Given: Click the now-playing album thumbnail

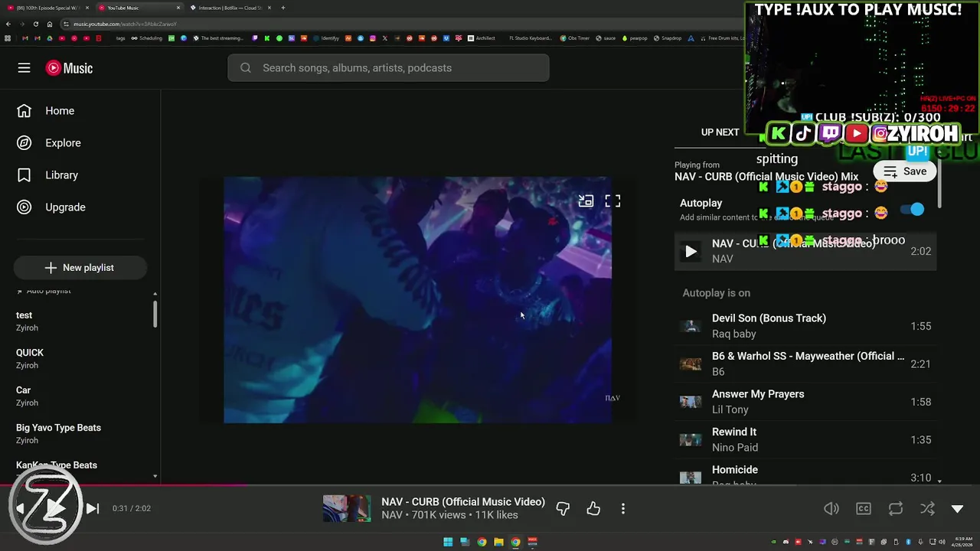Looking at the screenshot, I should 347,509.
